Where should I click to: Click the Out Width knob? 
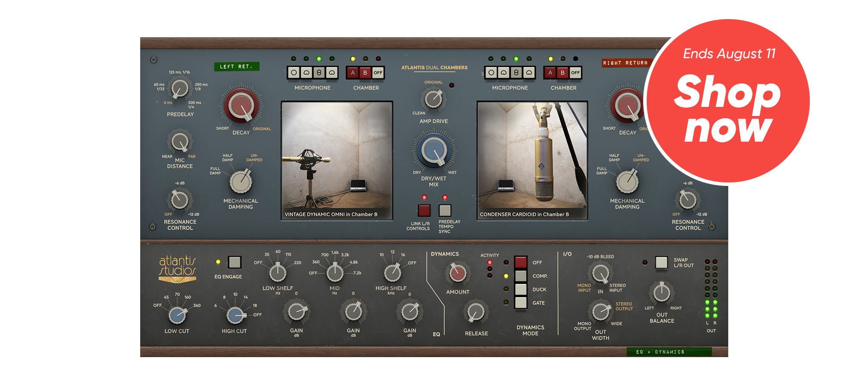[601, 311]
